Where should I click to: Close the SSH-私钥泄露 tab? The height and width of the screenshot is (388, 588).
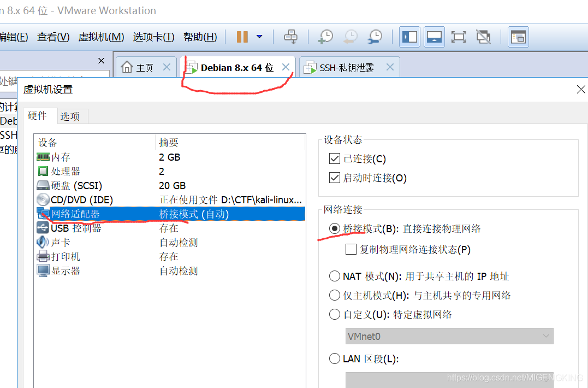(x=390, y=67)
